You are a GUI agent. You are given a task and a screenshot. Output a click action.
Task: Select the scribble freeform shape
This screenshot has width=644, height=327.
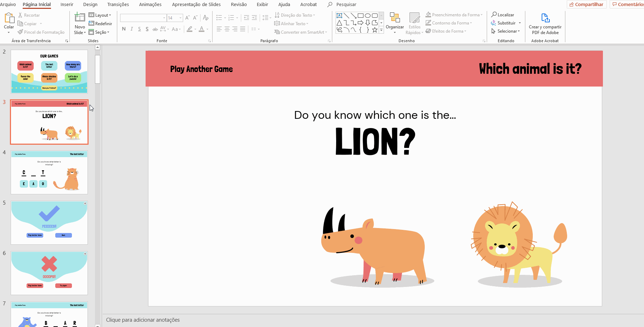coord(339,30)
